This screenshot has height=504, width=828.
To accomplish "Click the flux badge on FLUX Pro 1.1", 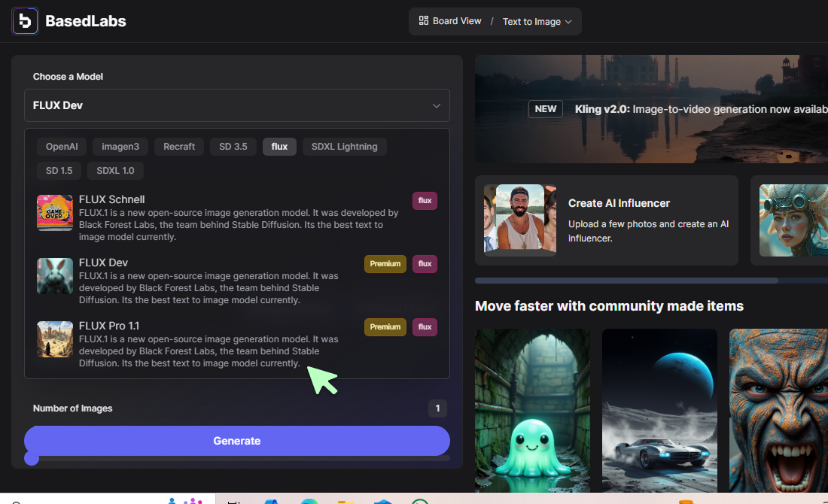I will click(x=425, y=327).
